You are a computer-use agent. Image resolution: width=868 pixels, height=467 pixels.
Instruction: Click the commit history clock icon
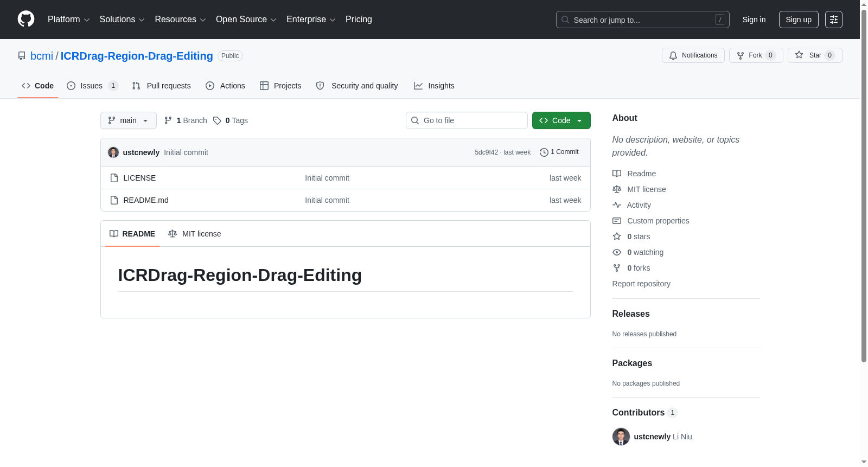click(544, 152)
